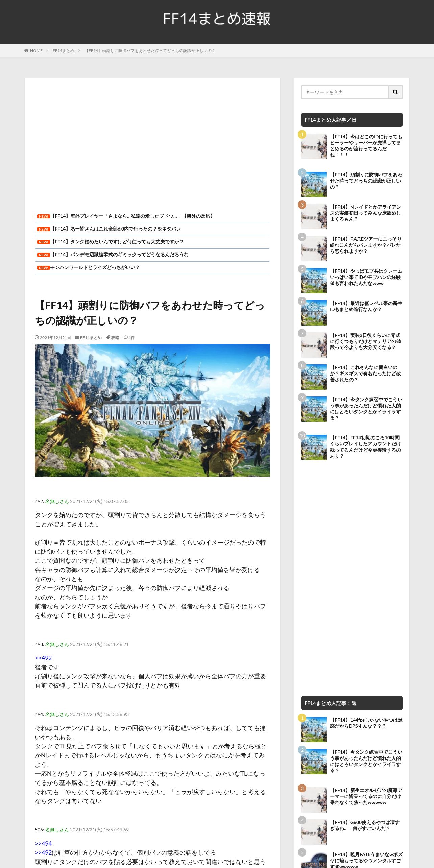Click timestamp 2021/12/21(火) 15:07:57.05
Screen dimensions: 434x868
coord(99,501)
